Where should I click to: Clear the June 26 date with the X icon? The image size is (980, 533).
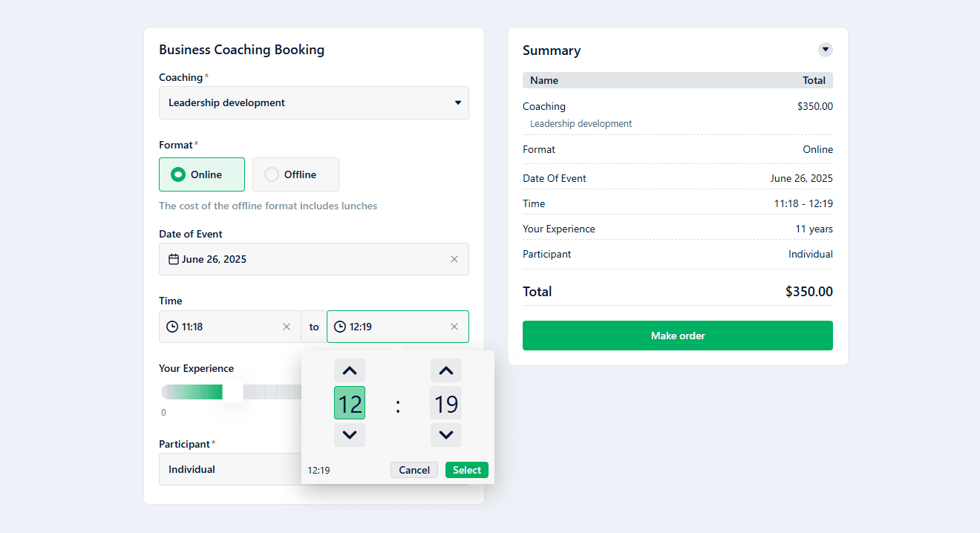(x=454, y=259)
